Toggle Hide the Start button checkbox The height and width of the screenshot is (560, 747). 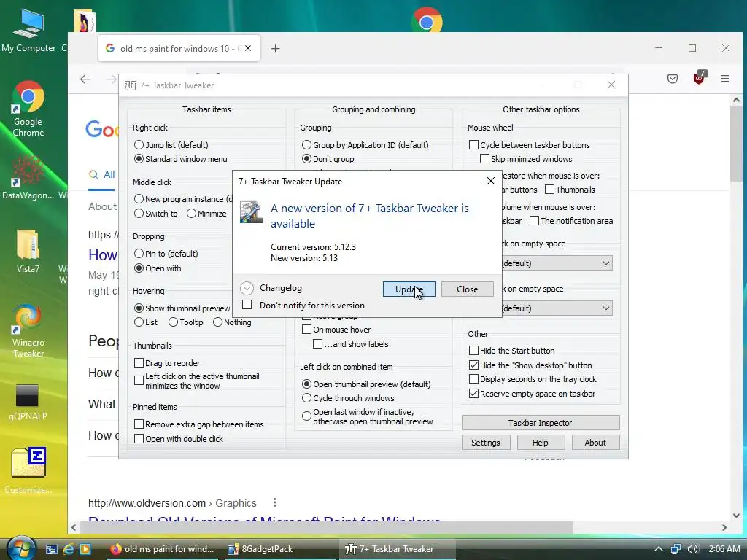(x=473, y=351)
